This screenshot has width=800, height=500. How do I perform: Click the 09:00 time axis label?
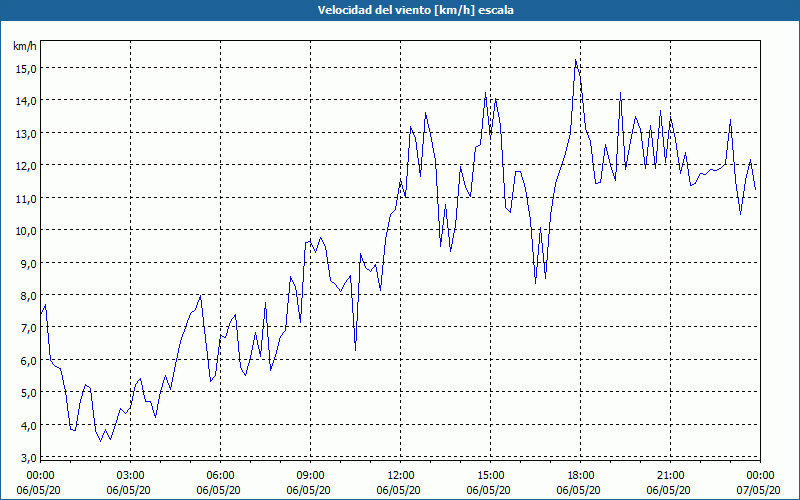[310, 475]
